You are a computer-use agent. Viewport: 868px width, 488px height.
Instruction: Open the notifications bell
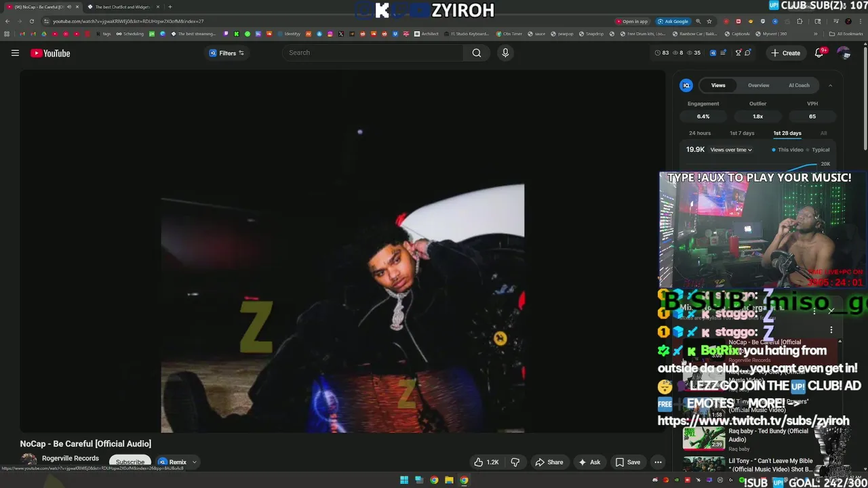tap(819, 53)
